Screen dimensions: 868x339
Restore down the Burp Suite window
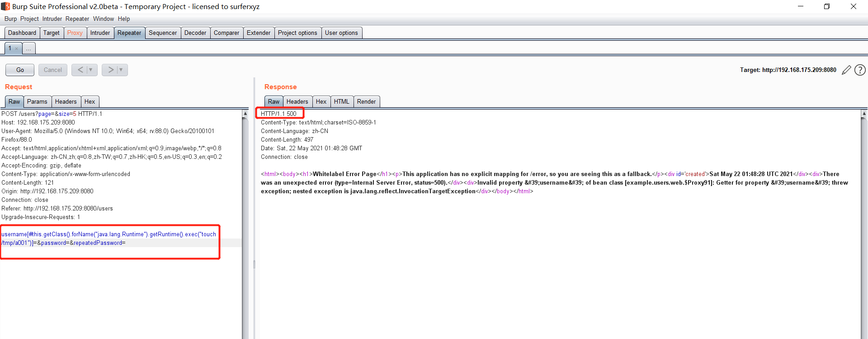click(x=827, y=6)
